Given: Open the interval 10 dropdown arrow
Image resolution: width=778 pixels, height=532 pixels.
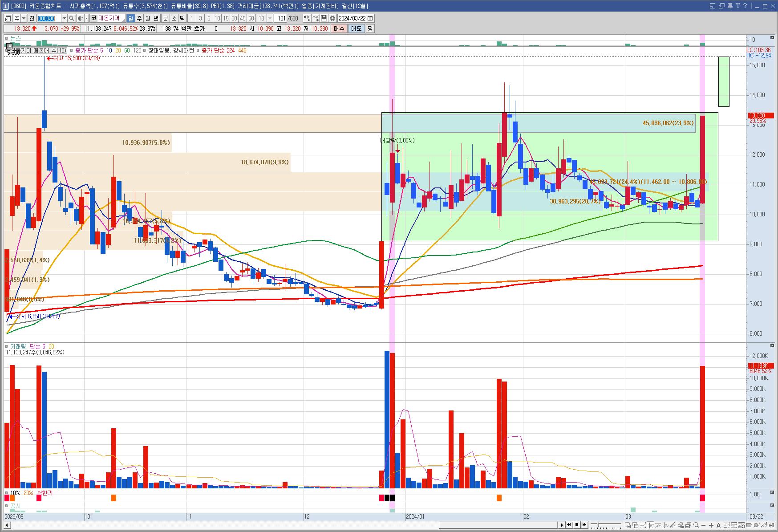Looking at the screenshot, I should [270, 18].
